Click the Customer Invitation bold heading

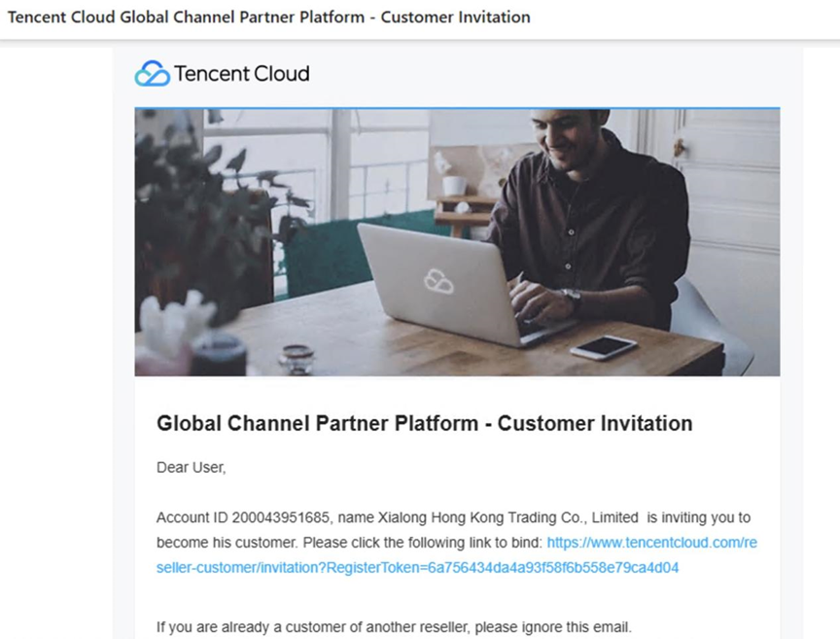[x=424, y=423]
